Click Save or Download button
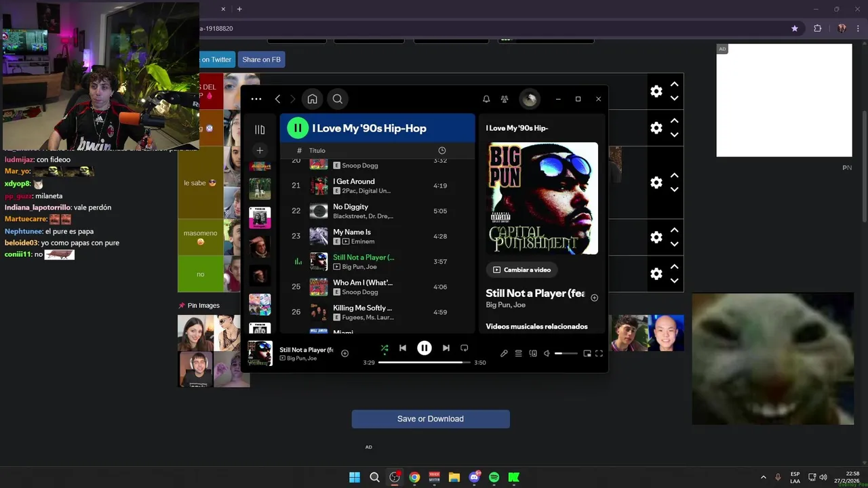The width and height of the screenshot is (868, 488). point(431,419)
